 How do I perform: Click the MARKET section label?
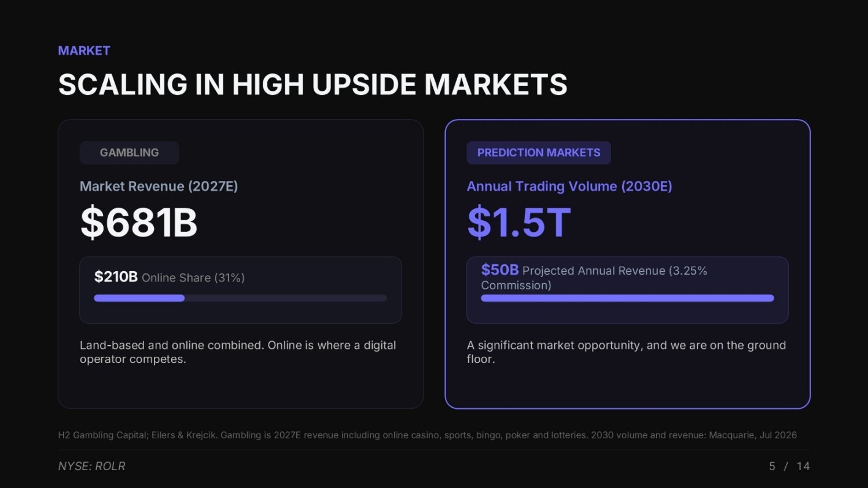tap(84, 51)
